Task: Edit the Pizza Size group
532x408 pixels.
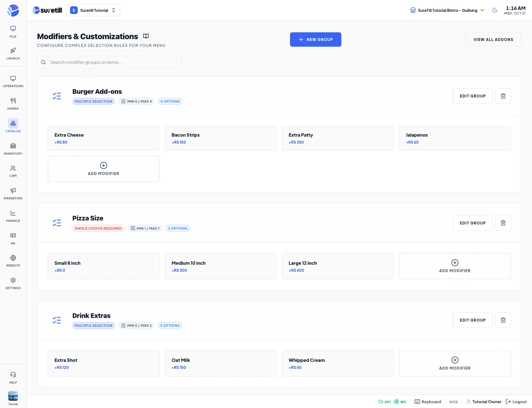Action: pos(473,223)
